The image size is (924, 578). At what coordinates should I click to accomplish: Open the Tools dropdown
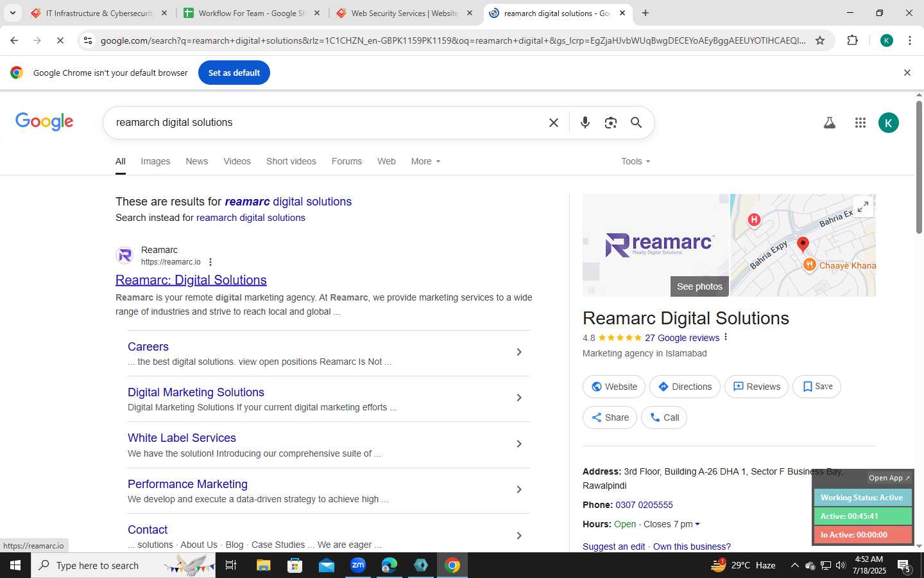coord(635,161)
